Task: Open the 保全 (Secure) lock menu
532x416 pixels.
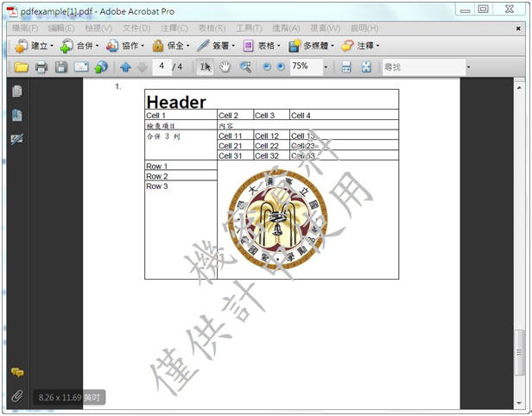Action: click(x=171, y=46)
